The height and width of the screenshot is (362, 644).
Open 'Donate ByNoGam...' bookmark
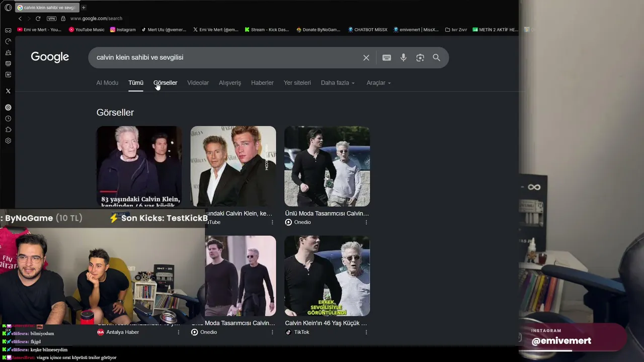pos(318,30)
